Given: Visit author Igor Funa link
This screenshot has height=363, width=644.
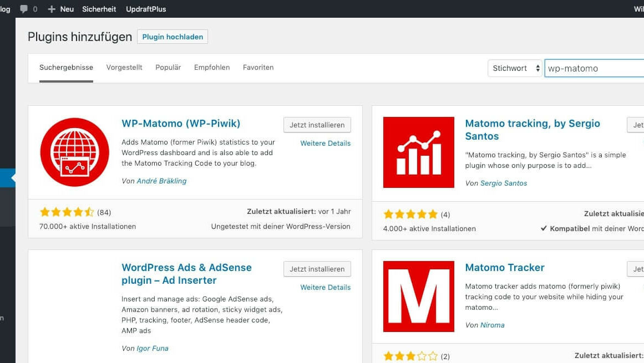Looking at the screenshot, I should point(153,348).
